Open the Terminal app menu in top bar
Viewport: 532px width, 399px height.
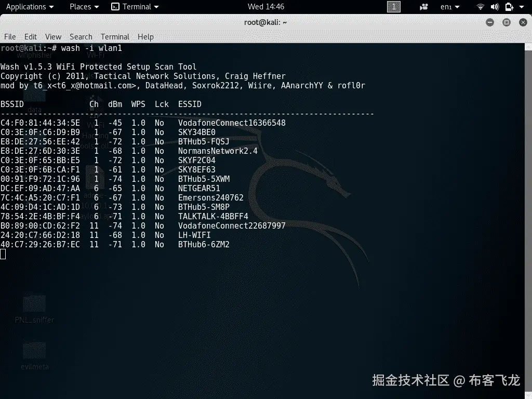(135, 7)
